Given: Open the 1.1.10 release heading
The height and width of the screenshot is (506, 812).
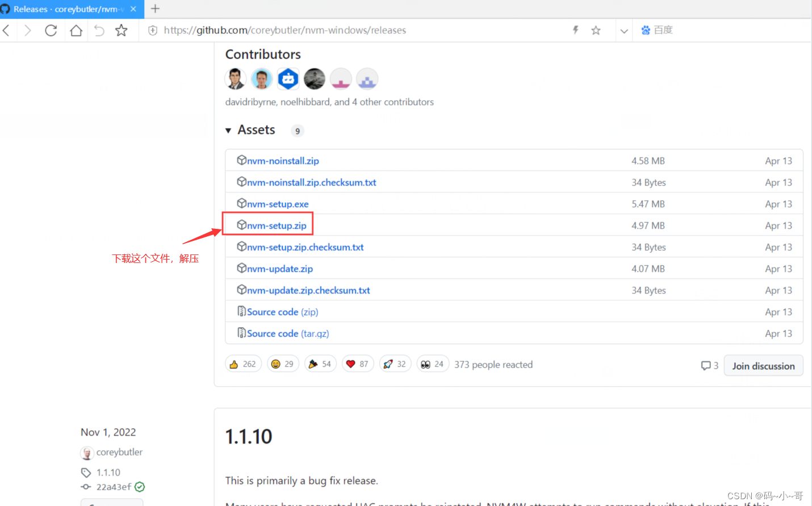Looking at the screenshot, I should click(249, 437).
